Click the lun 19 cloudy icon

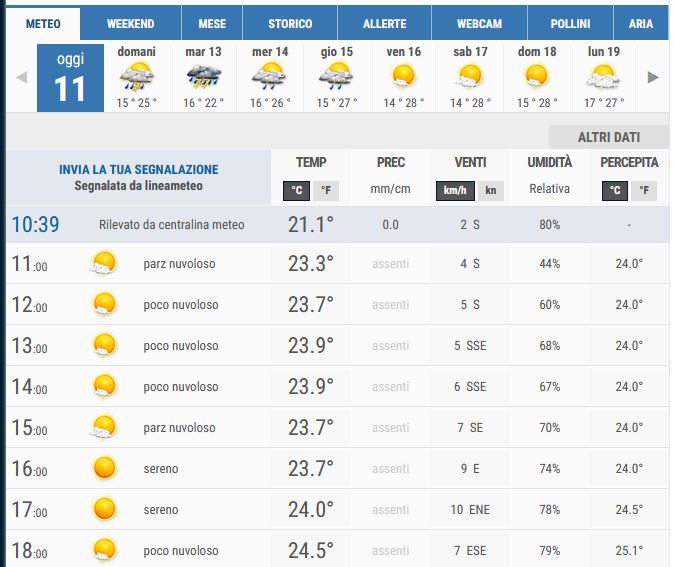pyautogui.click(x=603, y=76)
